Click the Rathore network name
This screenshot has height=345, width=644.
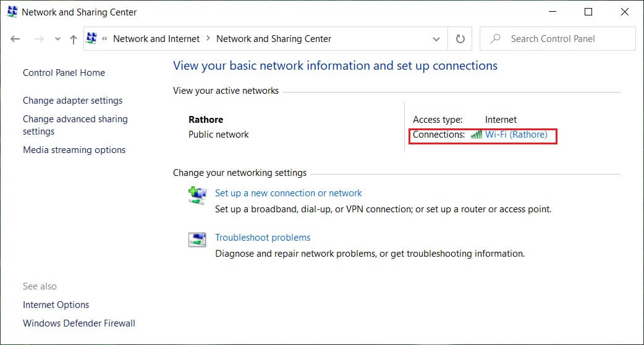click(206, 120)
